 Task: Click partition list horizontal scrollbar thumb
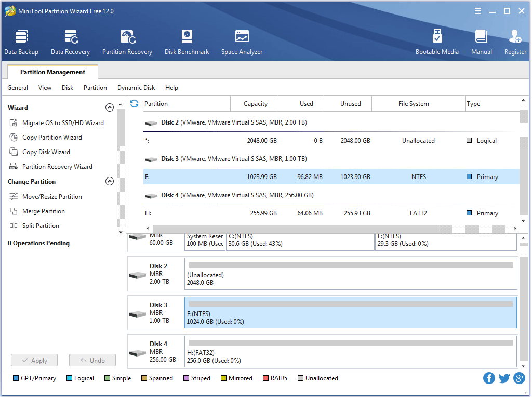[x=296, y=228]
